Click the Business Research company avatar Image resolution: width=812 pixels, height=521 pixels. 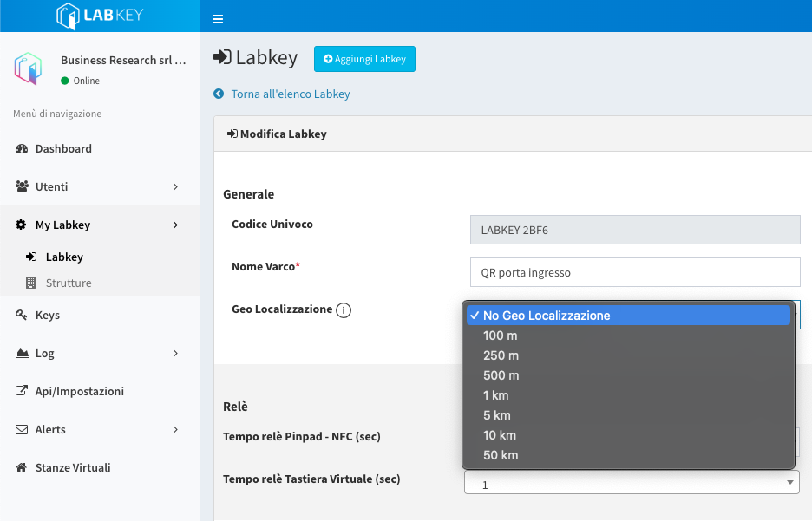(28, 68)
